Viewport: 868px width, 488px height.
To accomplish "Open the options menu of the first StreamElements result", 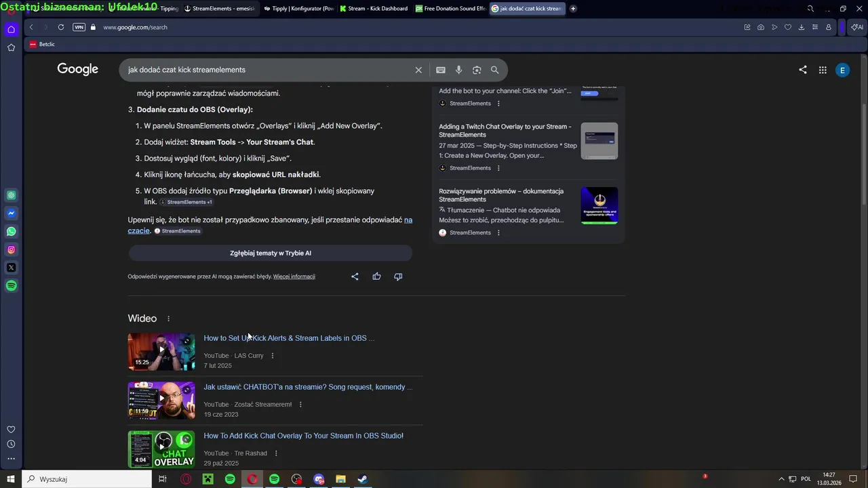I will [x=498, y=104].
